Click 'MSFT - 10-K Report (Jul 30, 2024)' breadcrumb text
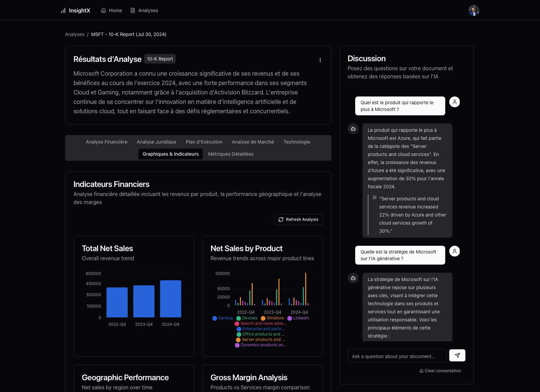Viewport: 540px width, 392px height. tap(129, 34)
